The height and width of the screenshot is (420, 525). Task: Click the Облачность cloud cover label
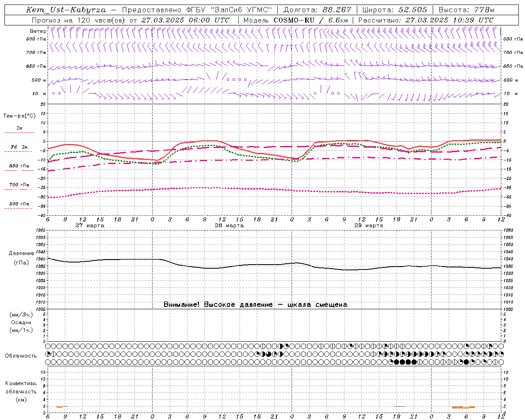tap(21, 356)
